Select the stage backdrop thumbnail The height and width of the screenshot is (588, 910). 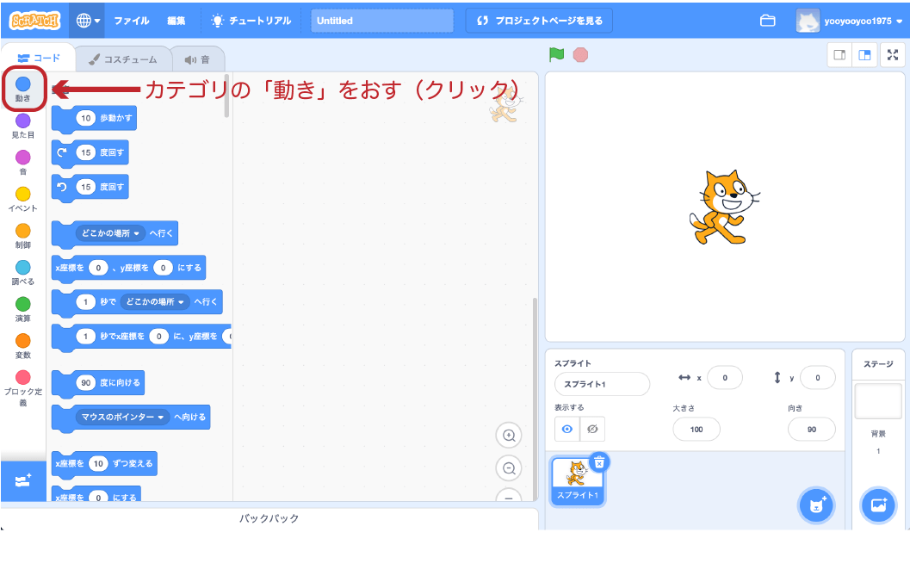pos(878,401)
